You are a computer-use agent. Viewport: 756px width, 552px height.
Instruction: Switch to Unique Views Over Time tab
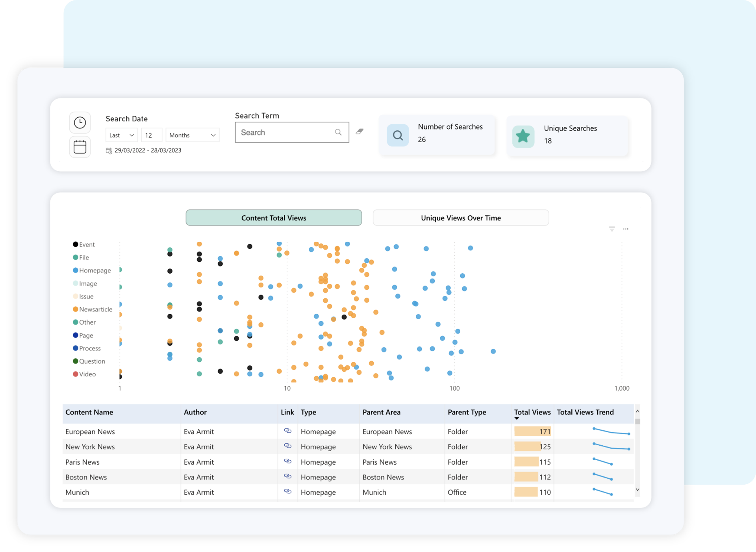[x=461, y=217]
